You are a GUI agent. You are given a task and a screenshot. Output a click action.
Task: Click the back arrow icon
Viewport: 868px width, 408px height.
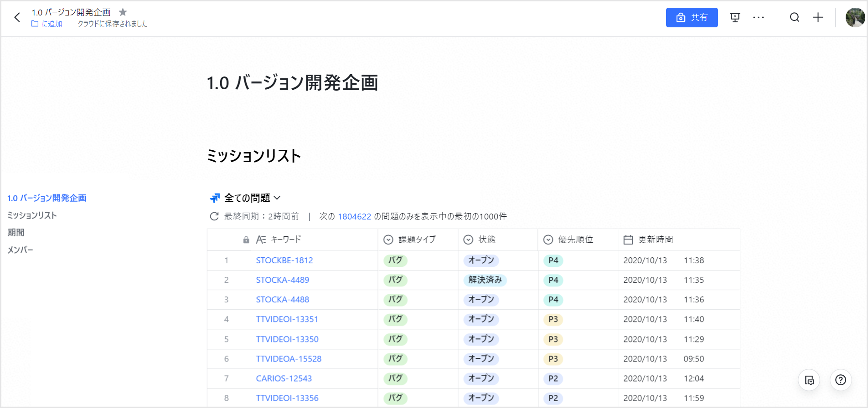[17, 18]
